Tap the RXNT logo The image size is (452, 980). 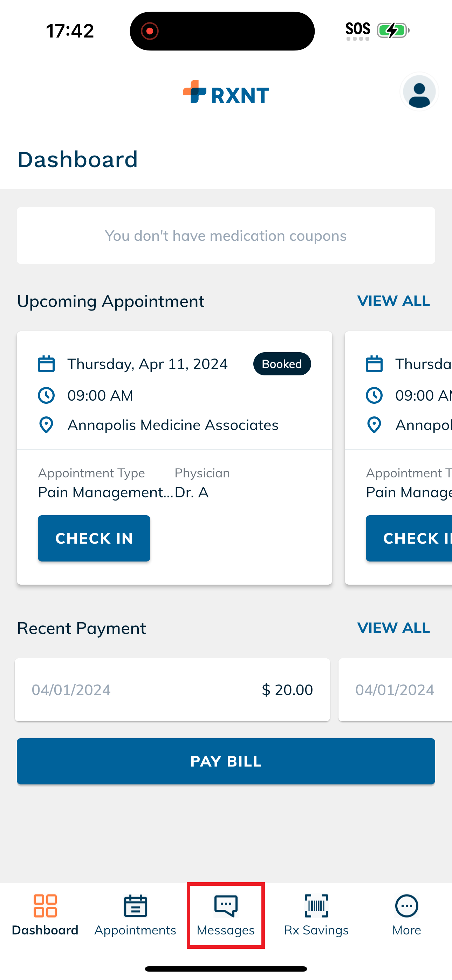pyautogui.click(x=226, y=93)
